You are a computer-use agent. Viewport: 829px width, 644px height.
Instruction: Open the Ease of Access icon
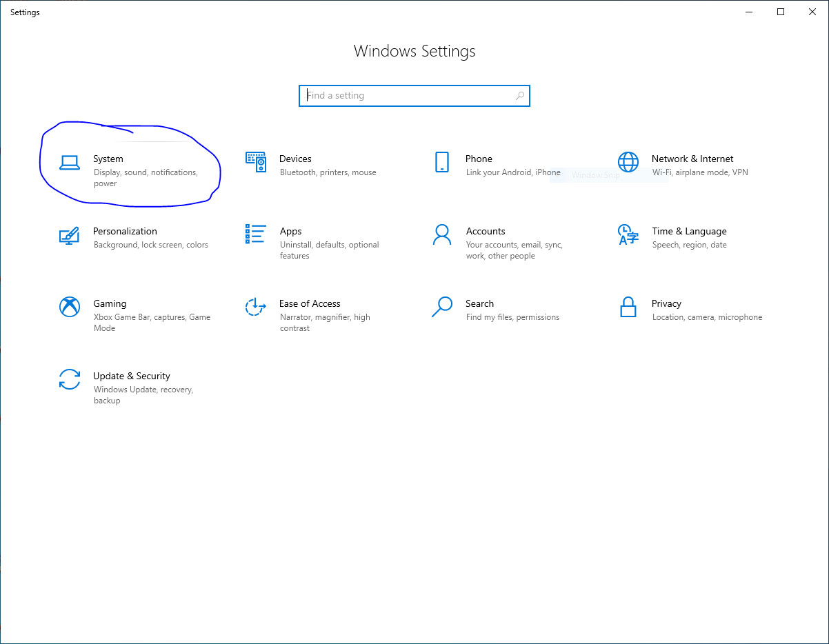256,307
